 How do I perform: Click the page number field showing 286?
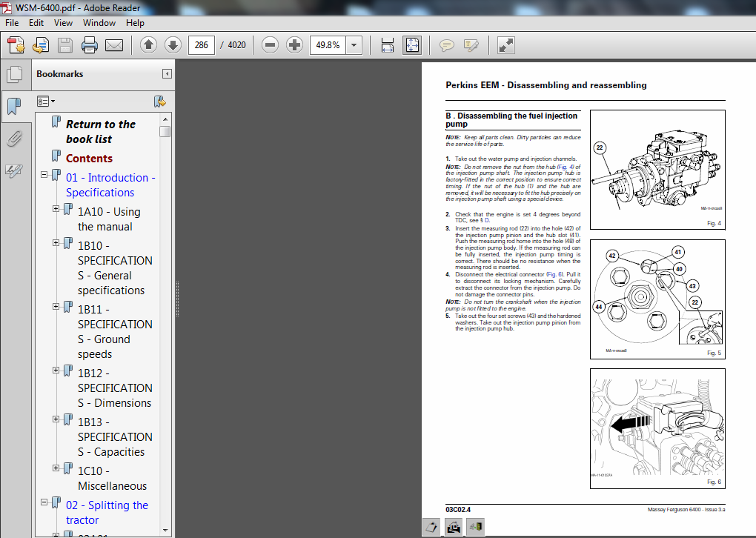pos(201,45)
